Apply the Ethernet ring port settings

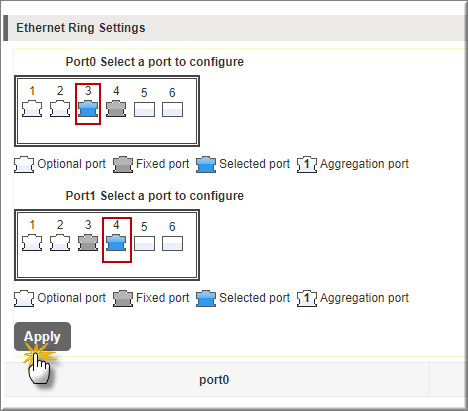point(42,337)
